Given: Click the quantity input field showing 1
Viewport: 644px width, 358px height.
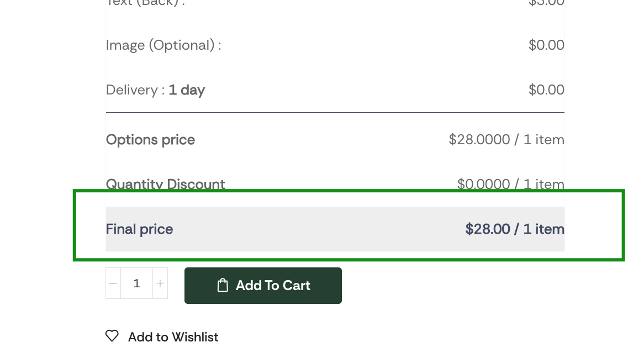Looking at the screenshot, I should click(x=137, y=283).
